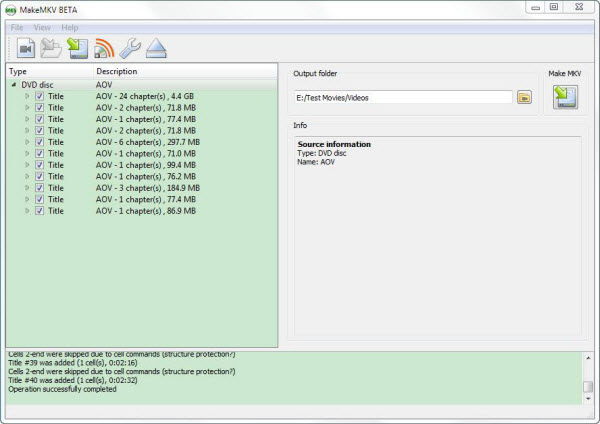Open the File menu
Viewport: 600px width, 424px height.
(x=17, y=27)
